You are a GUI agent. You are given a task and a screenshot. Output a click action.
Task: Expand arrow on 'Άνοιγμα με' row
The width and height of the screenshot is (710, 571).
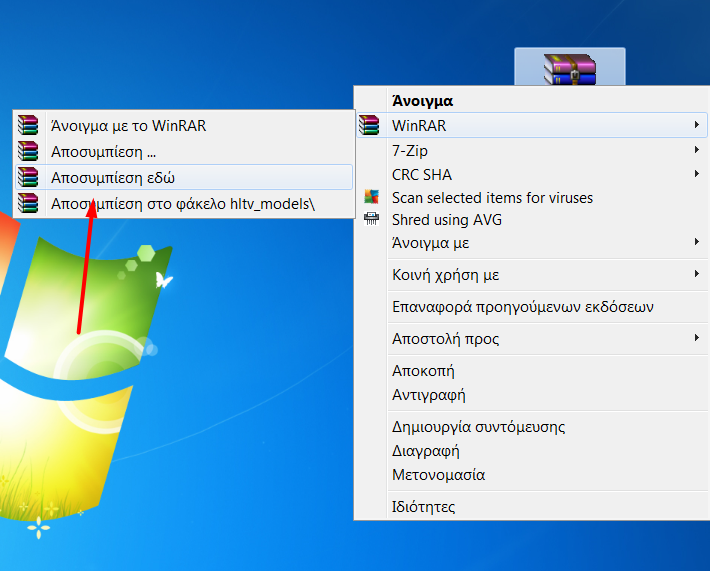pos(696,242)
